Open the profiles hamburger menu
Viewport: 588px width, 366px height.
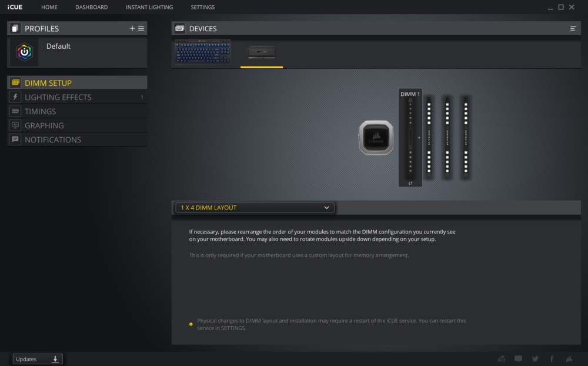click(x=141, y=28)
